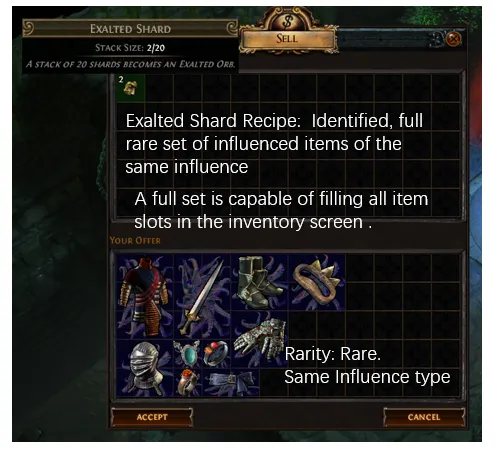497x449 pixels.
Task: Click the steel helmet in your offer
Action: [145, 368]
